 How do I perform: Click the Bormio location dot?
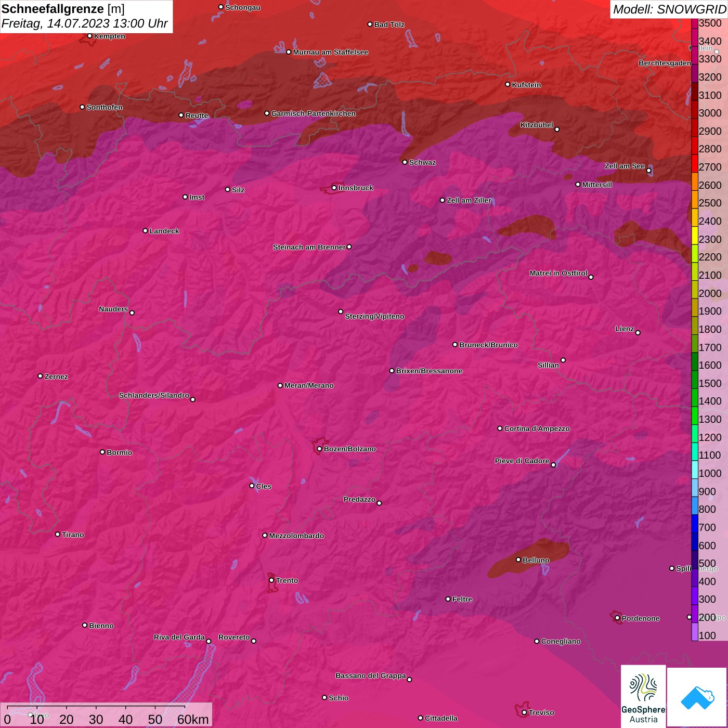click(102, 452)
